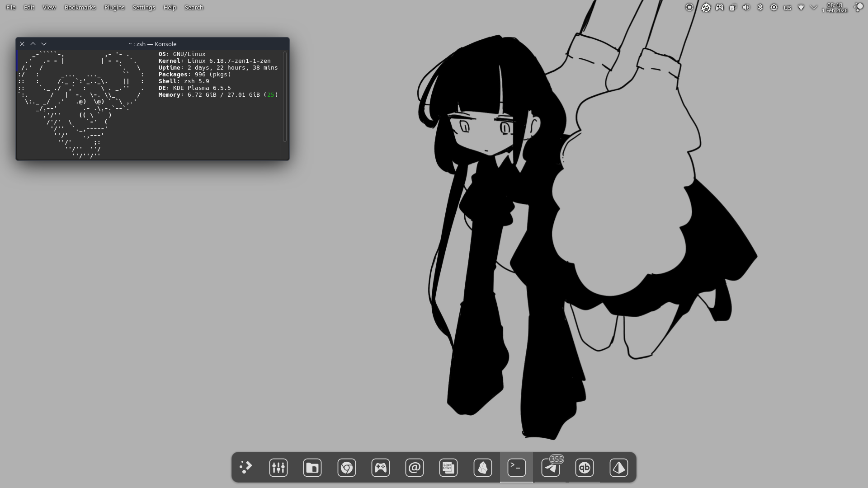Viewport: 868px width, 488px height.
Task: Launch qBittorrent from the dock
Action: (585, 467)
